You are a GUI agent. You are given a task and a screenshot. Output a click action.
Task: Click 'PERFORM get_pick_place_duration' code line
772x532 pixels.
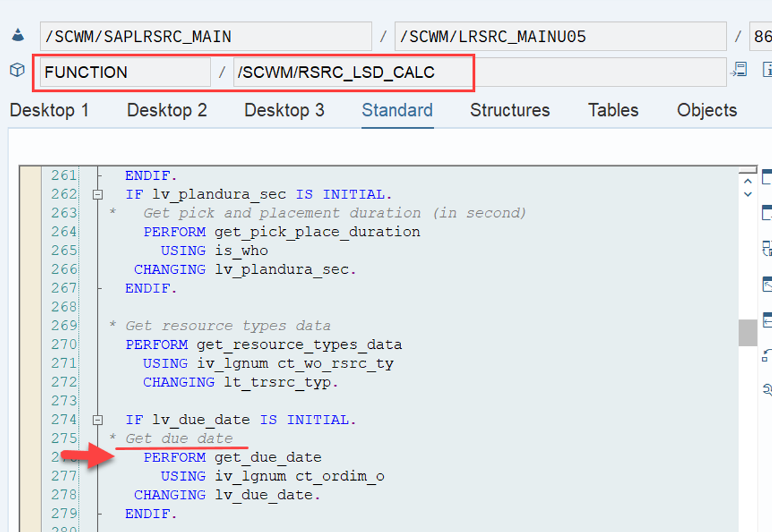(x=282, y=232)
